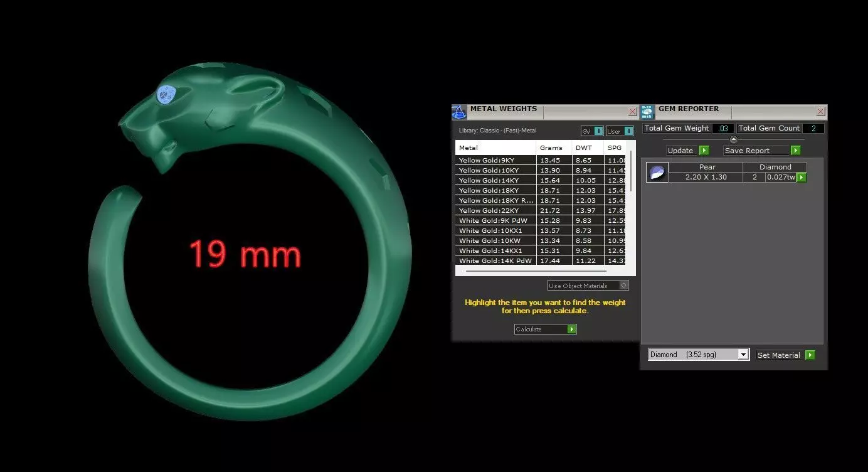Click the horizontal scrollbar under metal table
Image resolution: width=868 pixels, height=472 pixels.
coord(536,271)
